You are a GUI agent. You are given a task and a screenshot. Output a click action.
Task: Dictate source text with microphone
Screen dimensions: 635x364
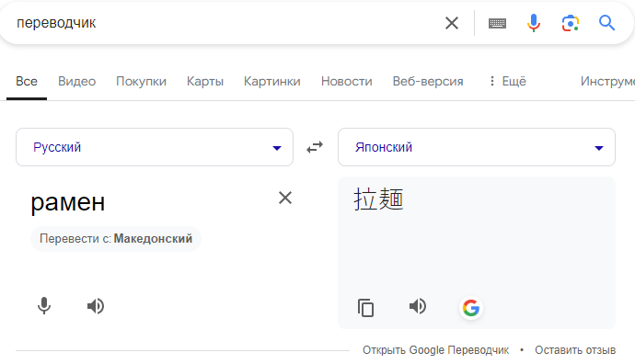44,306
